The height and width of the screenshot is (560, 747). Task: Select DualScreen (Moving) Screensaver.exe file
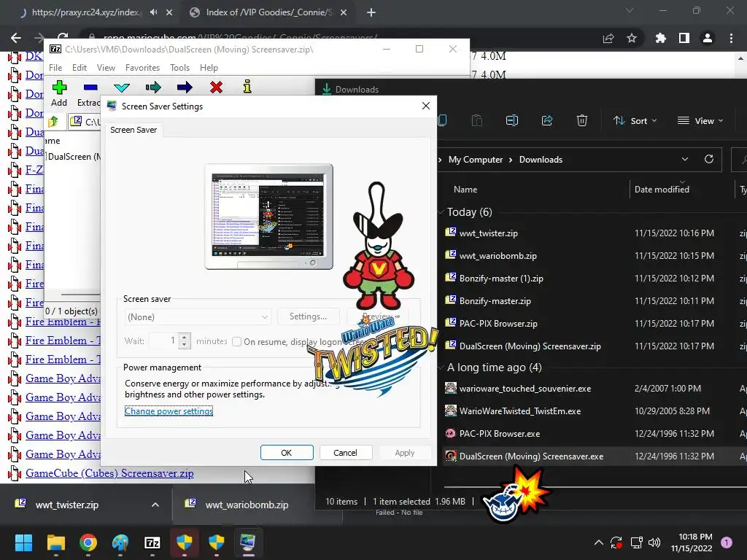pos(531,456)
